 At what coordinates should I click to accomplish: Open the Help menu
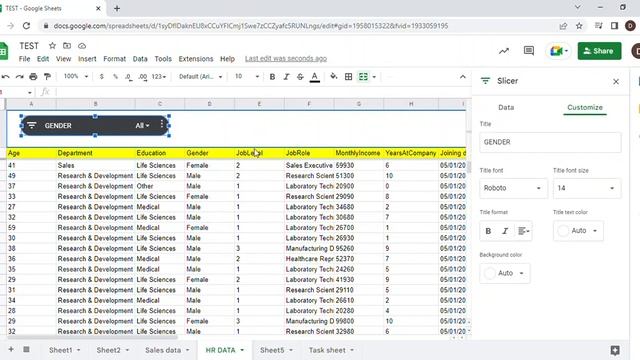click(x=227, y=59)
